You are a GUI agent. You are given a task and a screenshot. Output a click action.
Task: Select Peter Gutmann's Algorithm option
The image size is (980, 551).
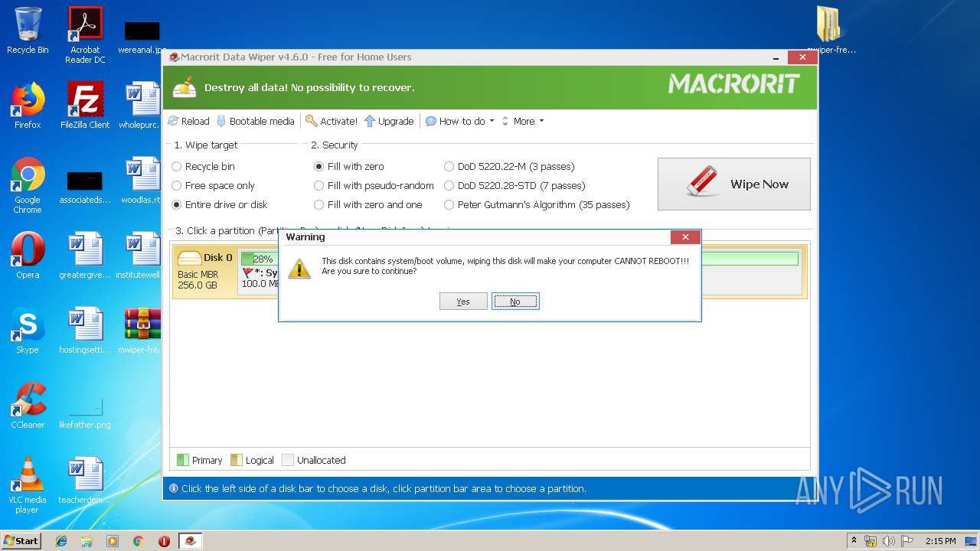(537, 204)
